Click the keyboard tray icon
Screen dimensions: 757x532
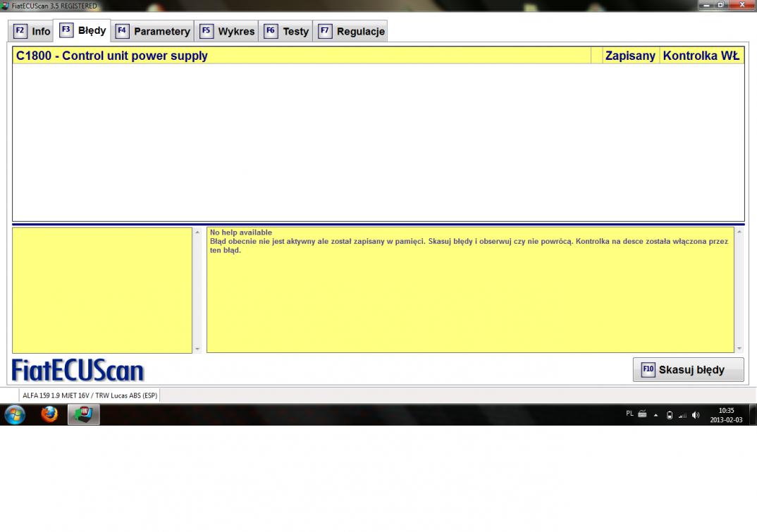[642, 414]
